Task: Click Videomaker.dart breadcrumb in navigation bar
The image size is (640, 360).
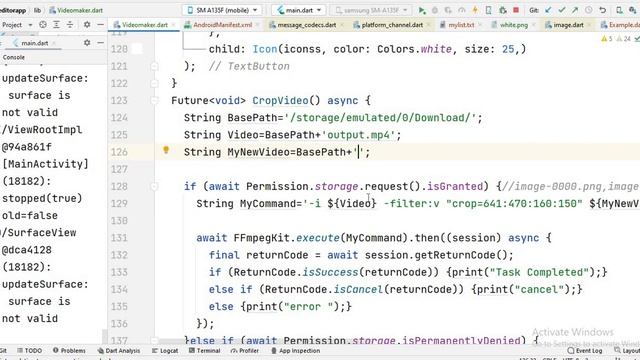Action: coord(76,10)
